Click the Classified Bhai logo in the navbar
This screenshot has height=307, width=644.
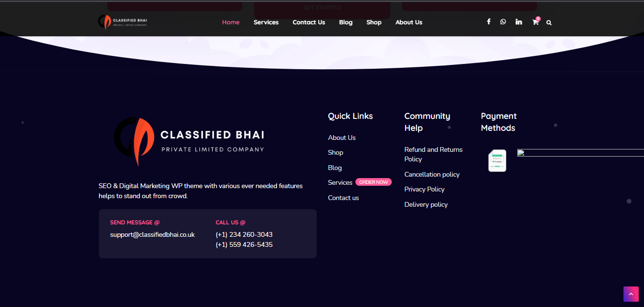coord(122,22)
